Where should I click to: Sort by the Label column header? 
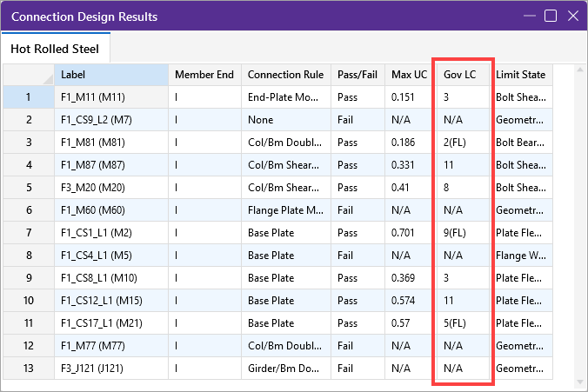[x=111, y=75]
